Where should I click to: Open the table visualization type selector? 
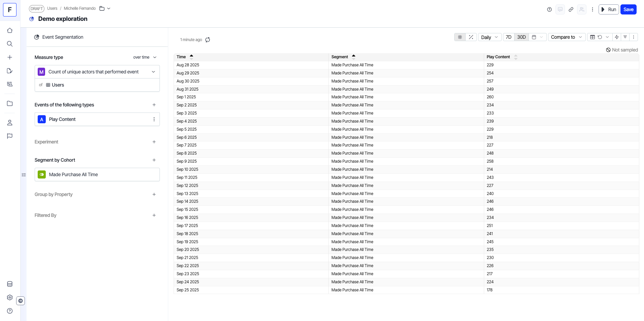pos(593,37)
